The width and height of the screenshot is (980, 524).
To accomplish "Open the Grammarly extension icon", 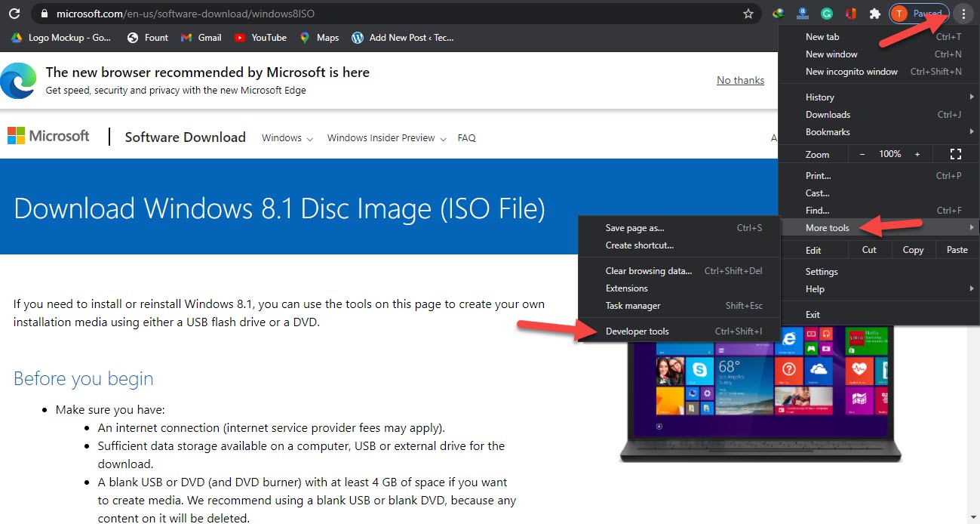I will tap(827, 14).
